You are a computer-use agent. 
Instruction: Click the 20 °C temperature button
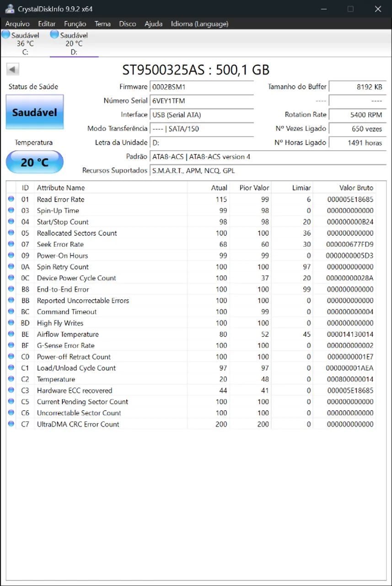(34, 162)
